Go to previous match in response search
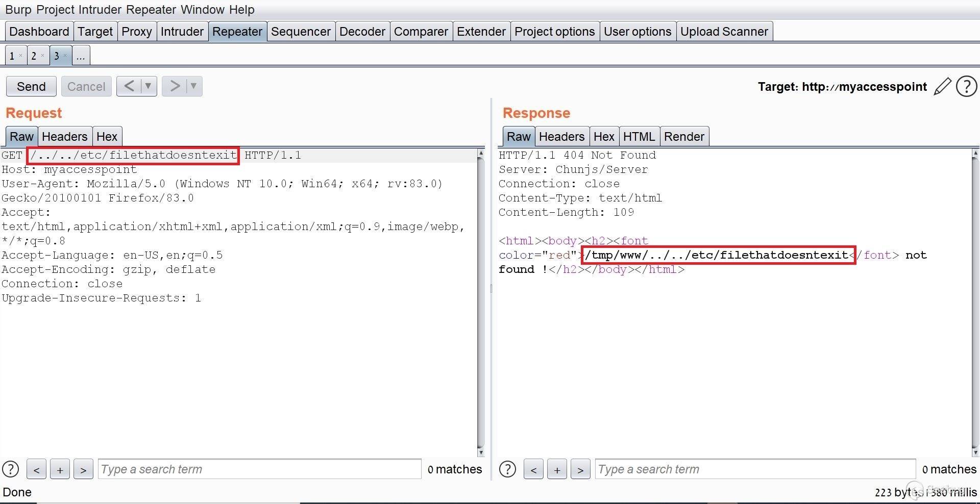Screen dimensions: 980x504 point(533,469)
